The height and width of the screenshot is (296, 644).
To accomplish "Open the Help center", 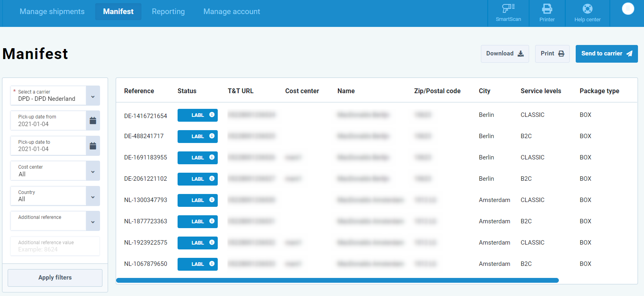I will pyautogui.click(x=587, y=13).
